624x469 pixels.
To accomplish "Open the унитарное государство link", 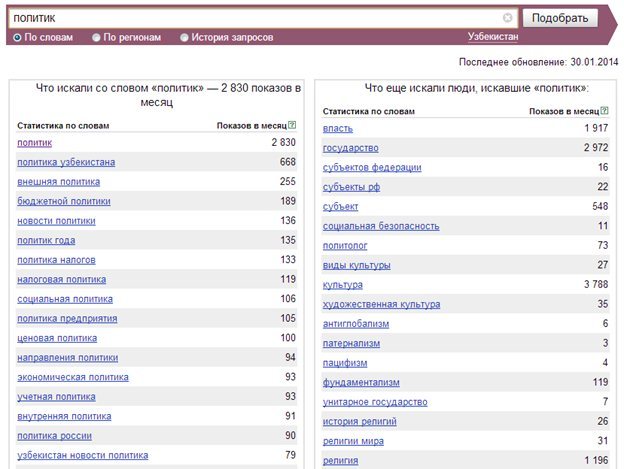I will (375, 402).
